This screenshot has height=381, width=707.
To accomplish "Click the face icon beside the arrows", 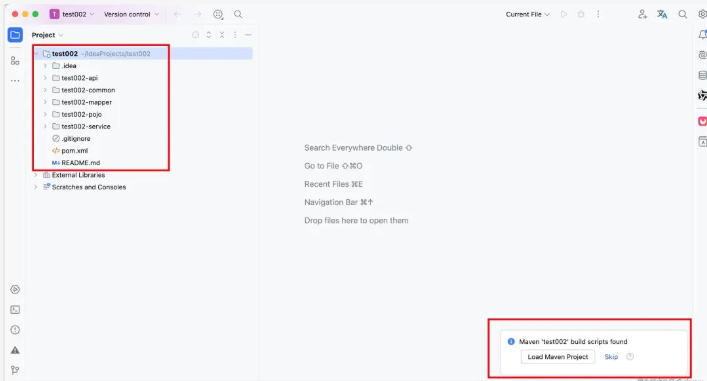I will point(218,14).
